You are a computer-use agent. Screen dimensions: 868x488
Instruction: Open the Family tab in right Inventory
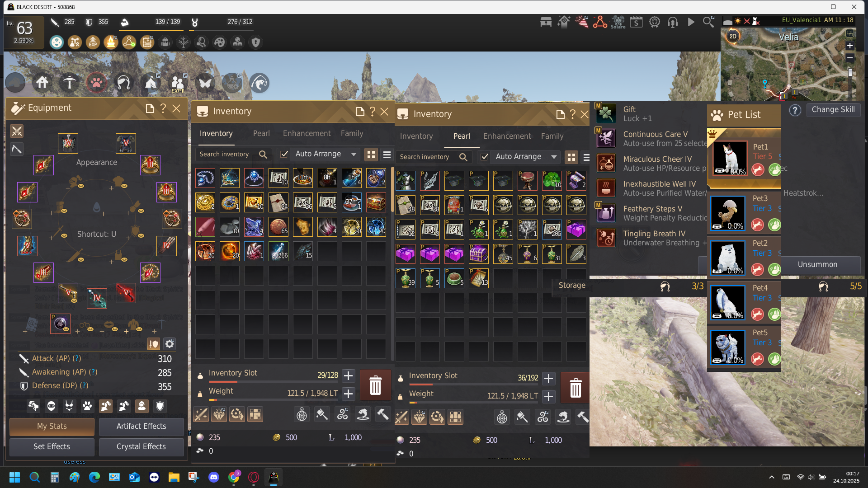[x=552, y=136]
